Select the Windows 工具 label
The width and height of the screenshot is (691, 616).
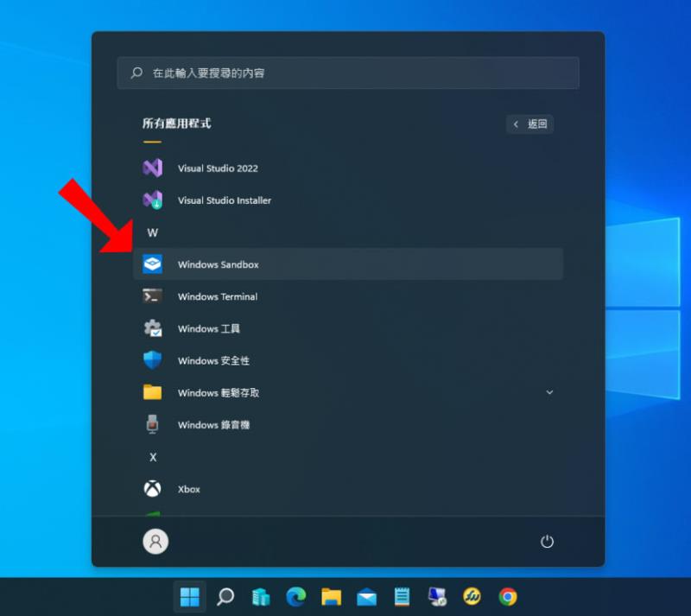tap(209, 329)
